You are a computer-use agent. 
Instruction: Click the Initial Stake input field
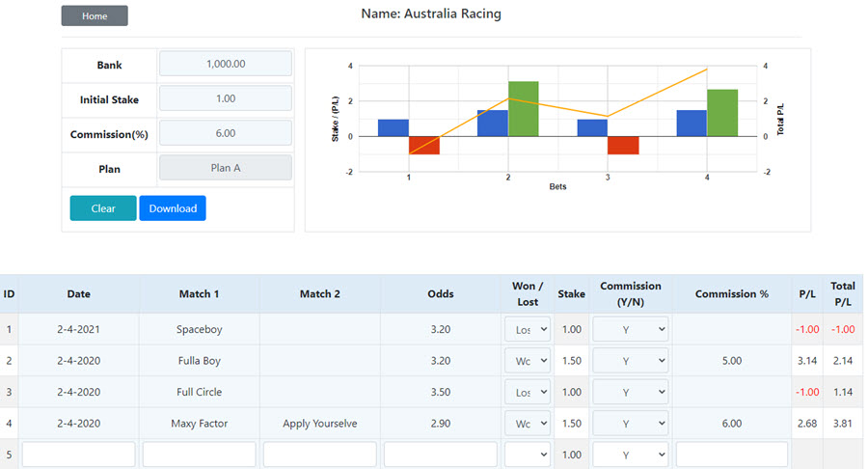[226, 98]
